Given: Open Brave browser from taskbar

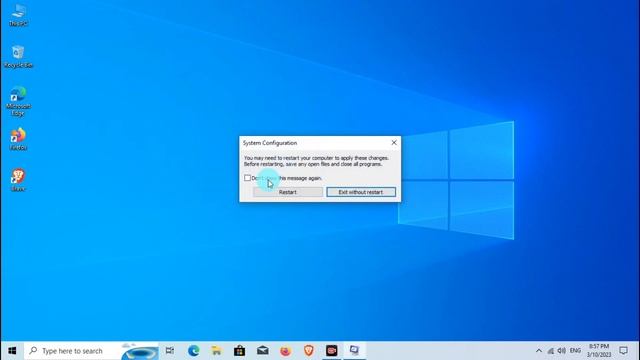Looking at the screenshot, I should point(309,351).
